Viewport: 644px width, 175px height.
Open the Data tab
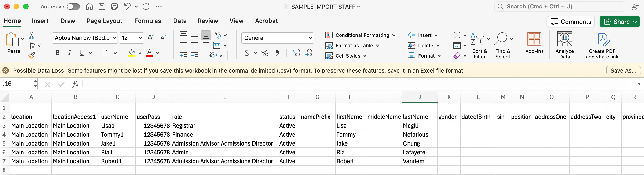tap(180, 21)
